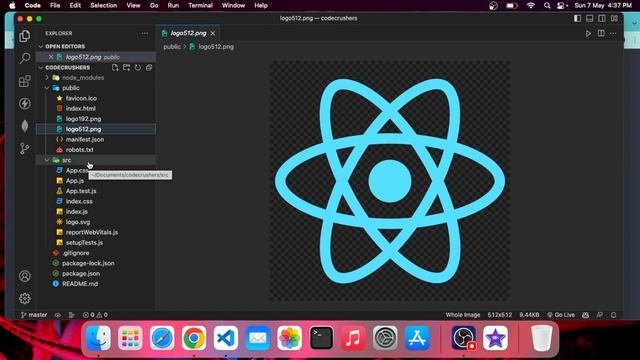The width and height of the screenshot is (640, 360).
Task: Open Customize Layout icon in title bar
Action: [614, 18]
